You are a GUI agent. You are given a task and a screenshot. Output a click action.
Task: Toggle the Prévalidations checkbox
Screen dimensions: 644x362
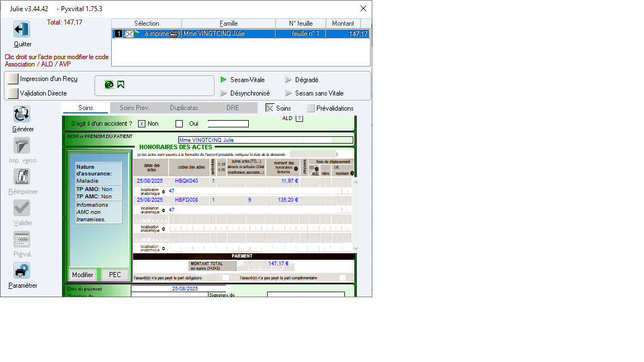[310, 108]
